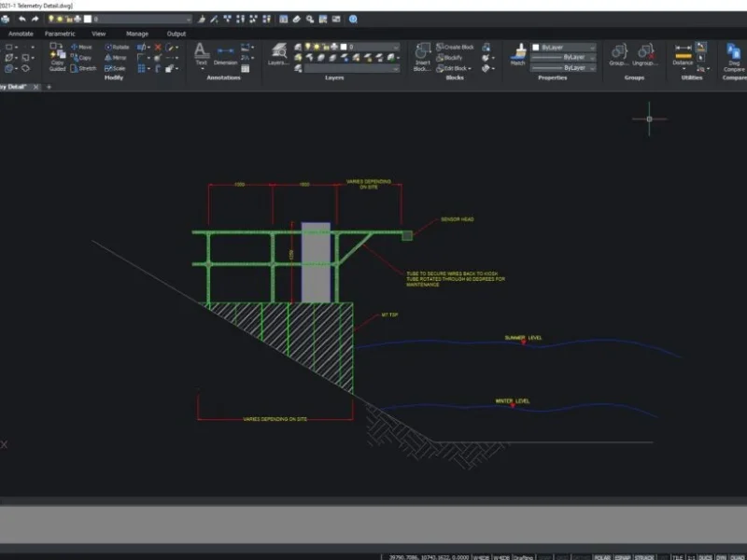Click the Drafting workspace field in status bar
This screenshot has height=560, width=747.
tap(524, 557)
